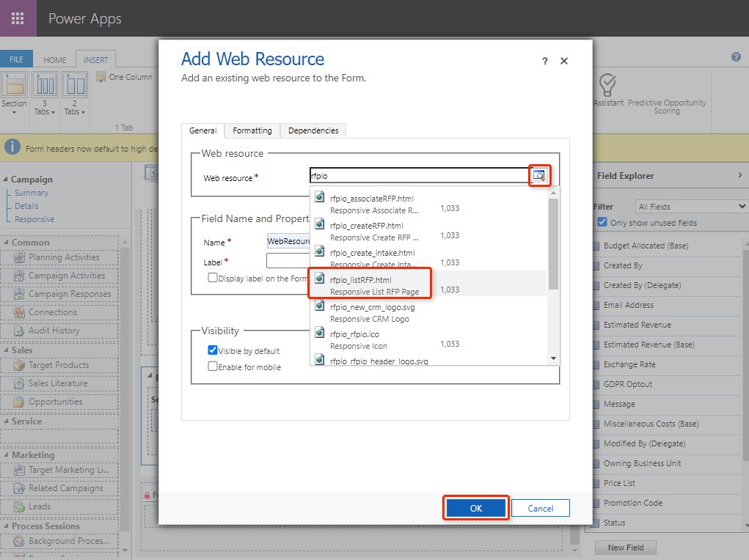Select the General tab
This screenshot has width=749, height=560.
[x=203, y=130]
